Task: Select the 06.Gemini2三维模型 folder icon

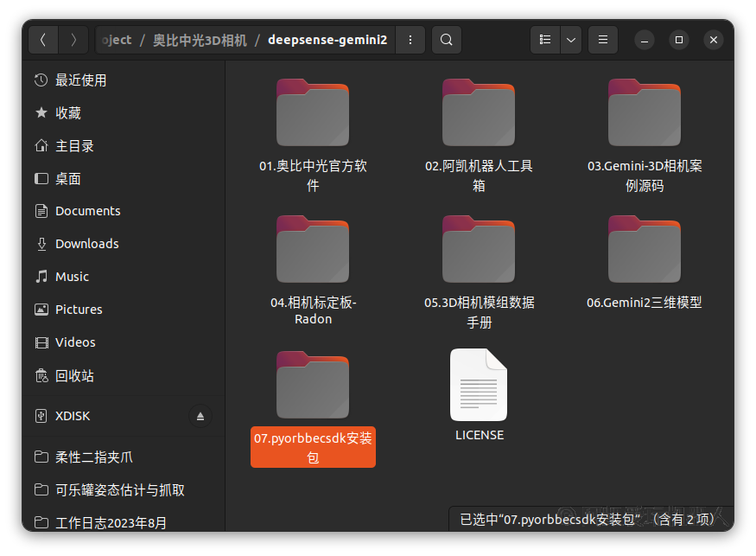Action: [645, 249]
